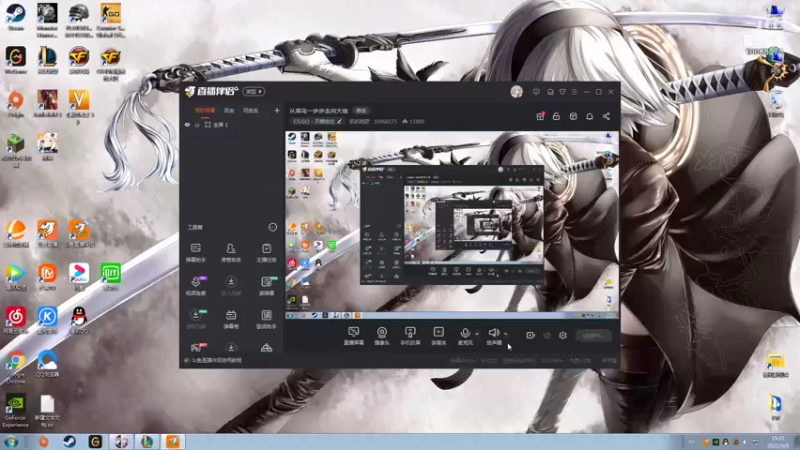Open the gift box icon with badge

540,116
